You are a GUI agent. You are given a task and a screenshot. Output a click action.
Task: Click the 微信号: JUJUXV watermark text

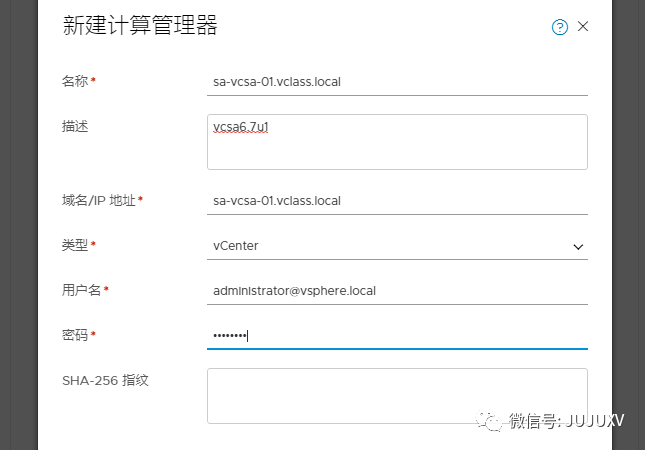point(566,421)
